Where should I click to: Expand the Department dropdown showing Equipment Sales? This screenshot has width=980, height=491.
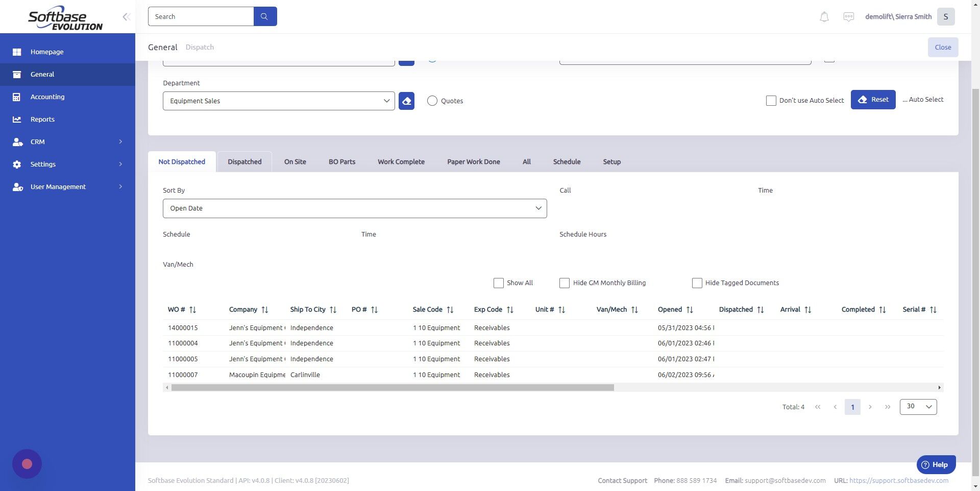(278, 101)
